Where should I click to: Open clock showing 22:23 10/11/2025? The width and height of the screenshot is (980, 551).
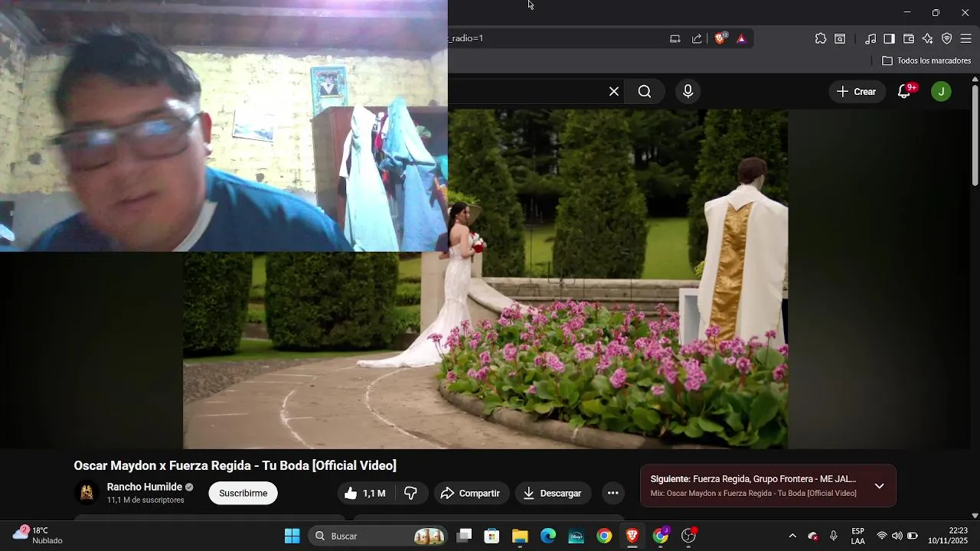(x=948, y=536)
